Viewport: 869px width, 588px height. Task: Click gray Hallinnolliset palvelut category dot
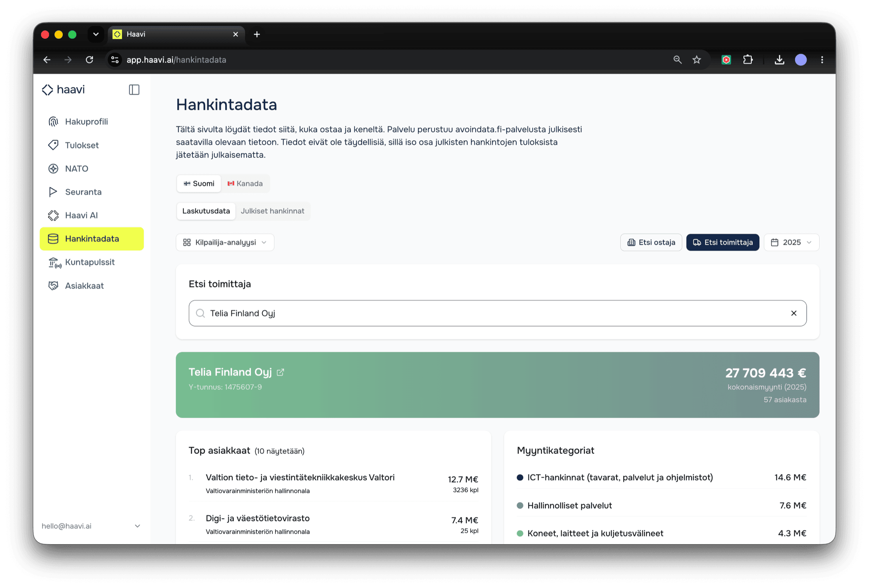click(520, 506)
